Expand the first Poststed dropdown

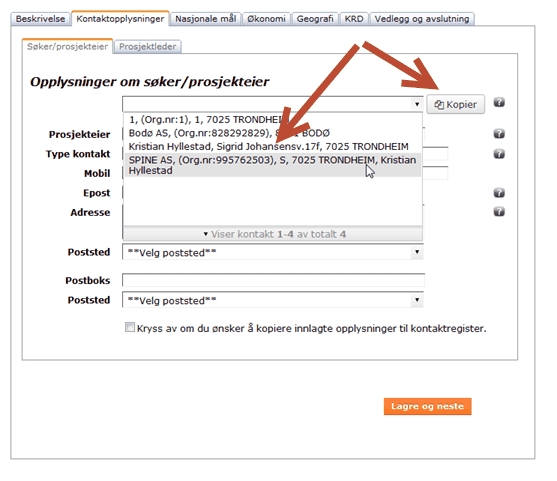tap(272, 252)
